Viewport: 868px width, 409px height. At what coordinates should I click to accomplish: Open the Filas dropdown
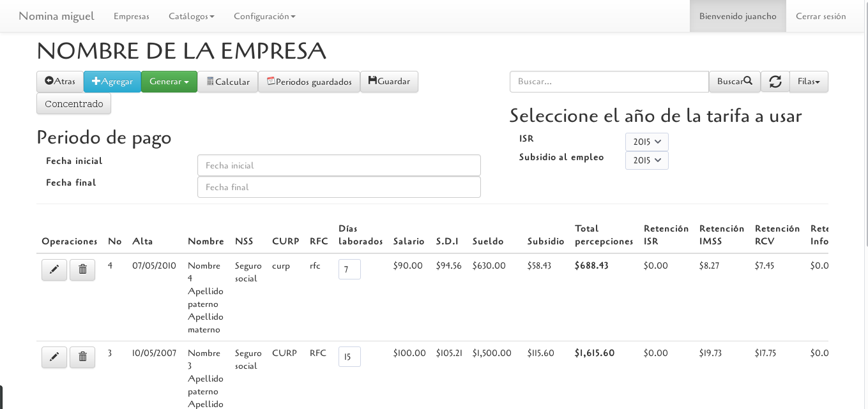click(x=809, y=82)
